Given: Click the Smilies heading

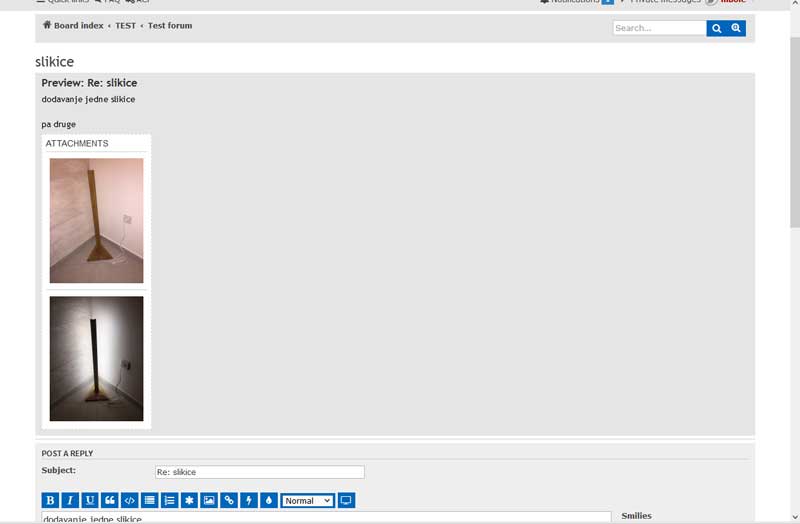Looking at the screenshot, I should 636,516.
